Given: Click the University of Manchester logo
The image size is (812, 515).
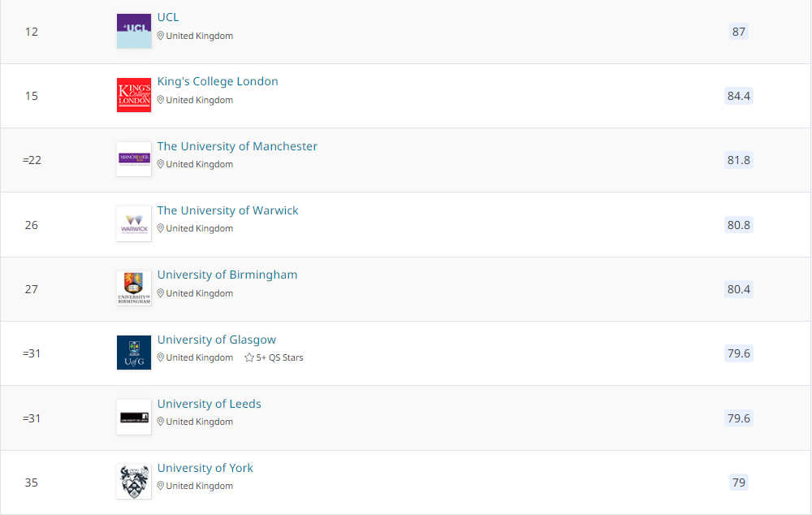Looking at the screenshot, I should click(134, 159).
